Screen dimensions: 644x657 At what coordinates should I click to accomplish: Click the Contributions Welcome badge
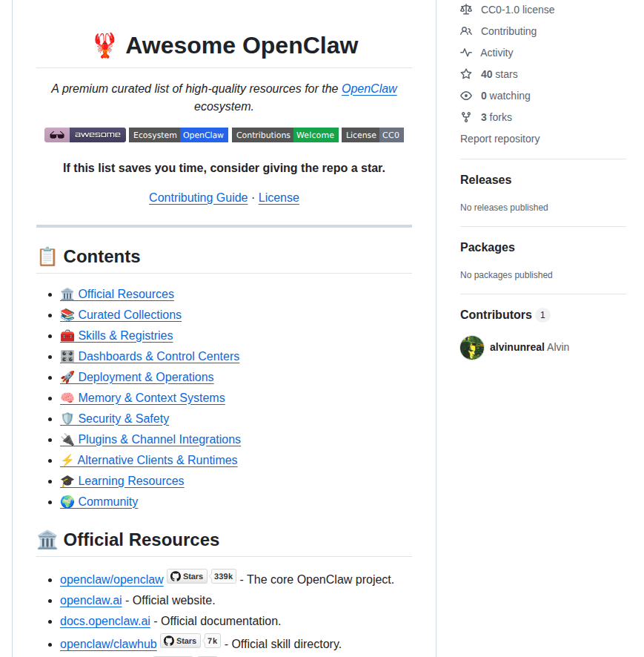tap(285, 135)
